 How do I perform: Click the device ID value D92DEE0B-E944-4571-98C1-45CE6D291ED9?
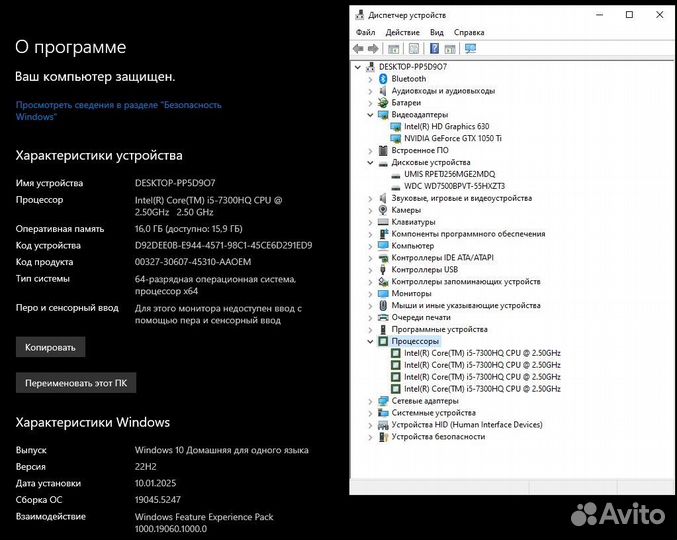(x=223, y=246)
